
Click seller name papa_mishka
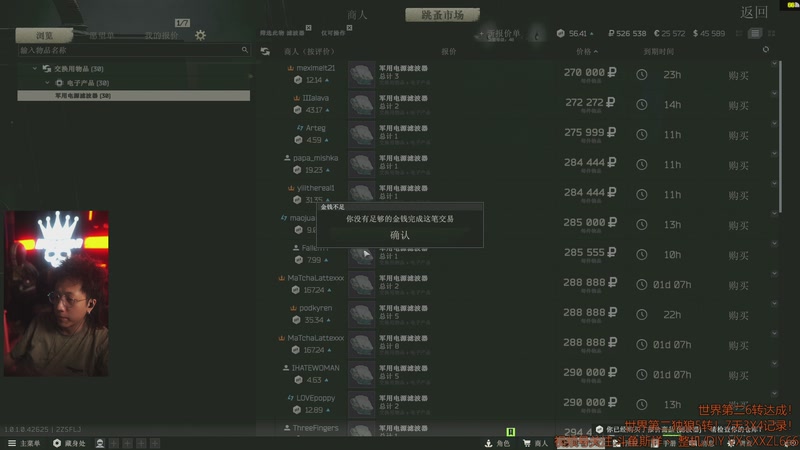coord(315,158)
